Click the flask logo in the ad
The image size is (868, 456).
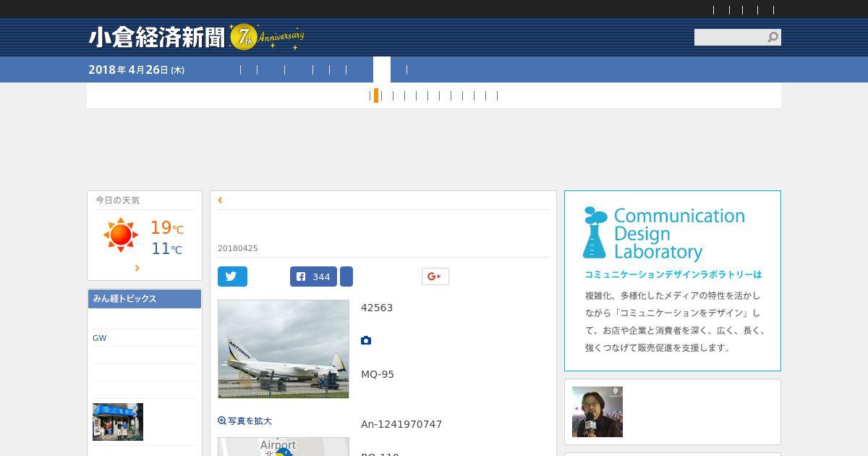click(x=595, y=233)
